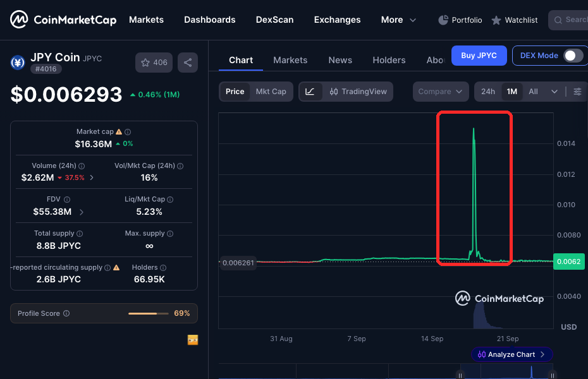Select the 1M time range
The height and width of the screenshot is (379, 588).
point(512,92)
